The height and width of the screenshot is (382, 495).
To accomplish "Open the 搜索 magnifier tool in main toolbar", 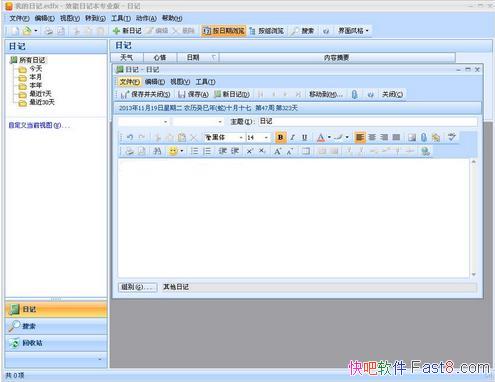I will pyautogui.click(x=303, y=31).
